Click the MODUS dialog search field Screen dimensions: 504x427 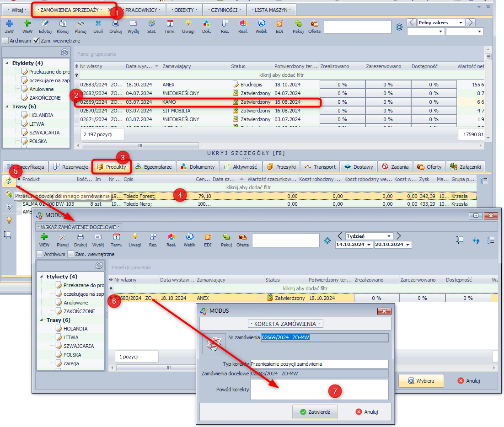pos(286,240)
